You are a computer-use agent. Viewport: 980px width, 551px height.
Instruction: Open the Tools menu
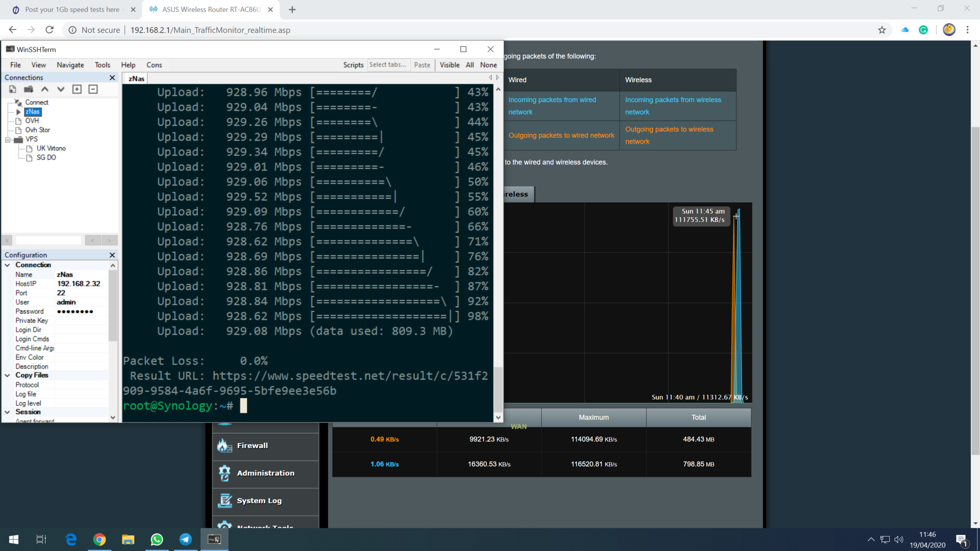coord(102,65)
